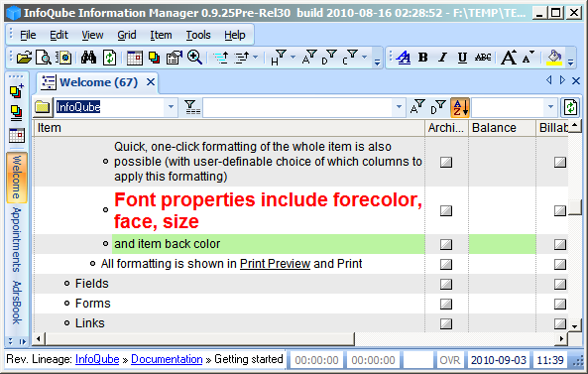Click the refresh icon in the main toolbar
This screenshot has height=374, width=588.
(109, 58)
